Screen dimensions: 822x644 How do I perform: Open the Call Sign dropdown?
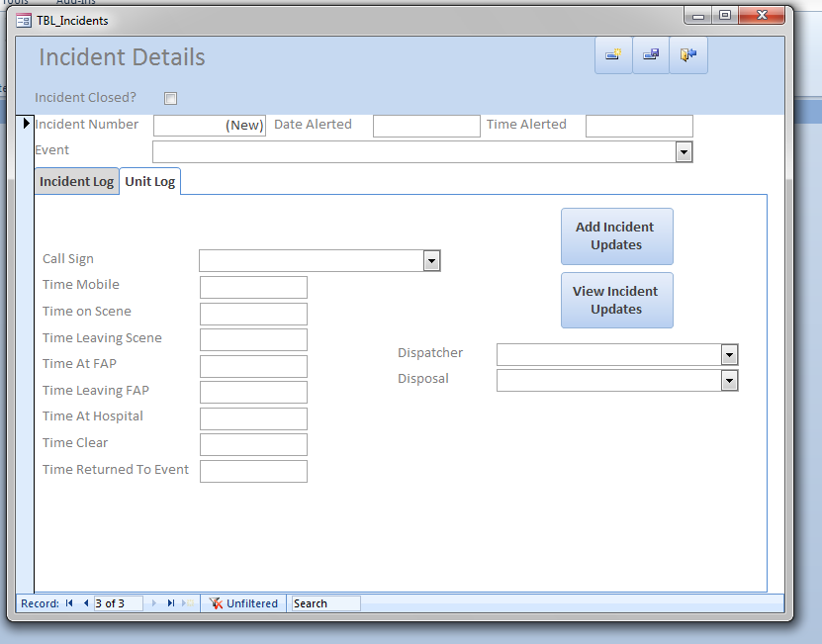tap(431, 260)
